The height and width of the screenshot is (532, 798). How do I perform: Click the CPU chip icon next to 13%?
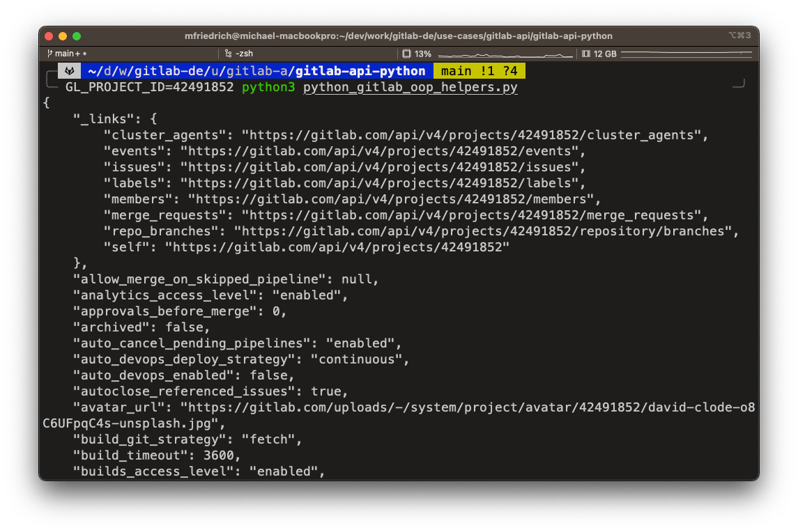pos(407,54)
